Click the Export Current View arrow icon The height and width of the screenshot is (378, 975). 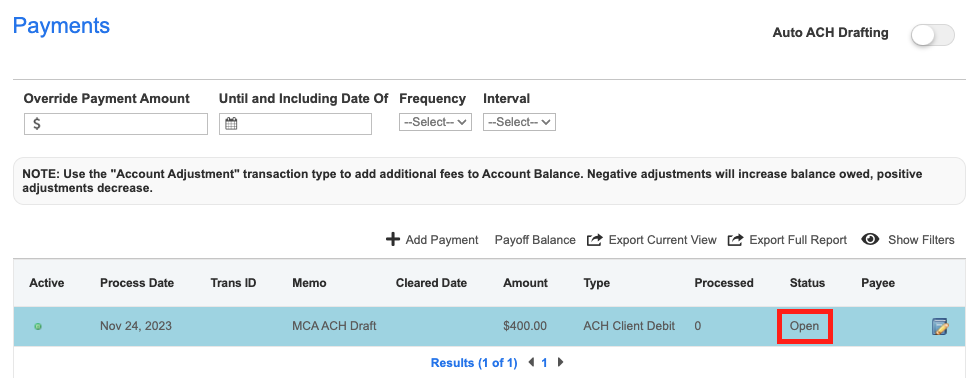(595, 239)
